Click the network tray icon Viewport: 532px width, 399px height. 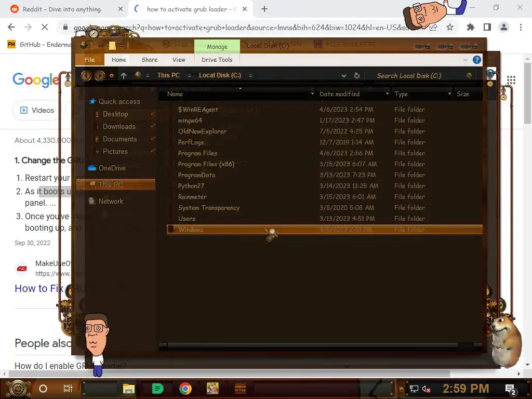pyautogui.click(x=414, y=389)
